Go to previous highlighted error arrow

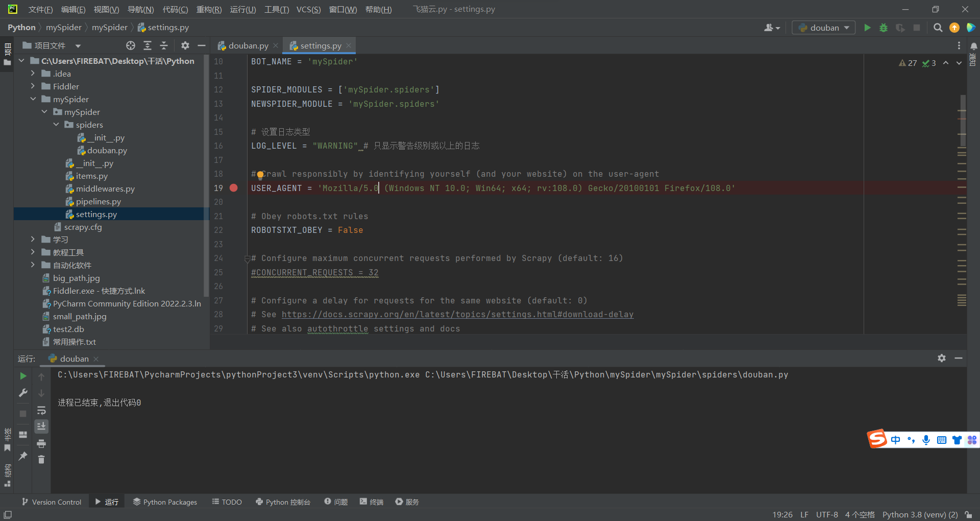(x=946, y=63)
